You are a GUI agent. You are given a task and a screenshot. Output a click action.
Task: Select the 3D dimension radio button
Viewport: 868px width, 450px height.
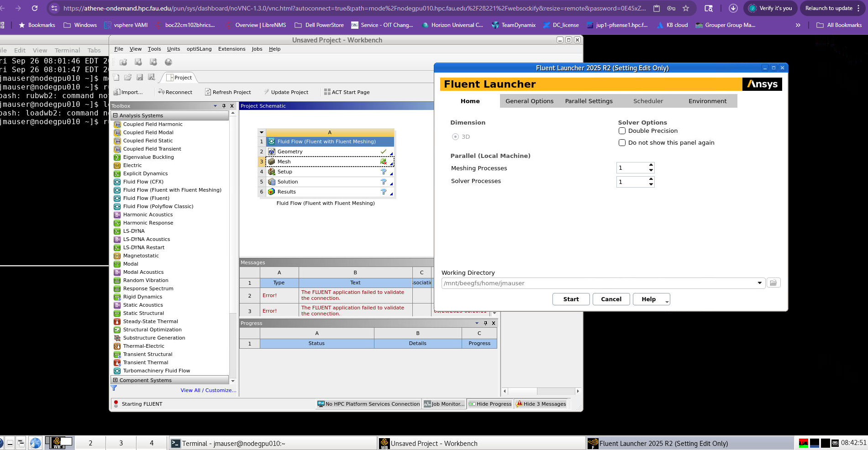455,136
